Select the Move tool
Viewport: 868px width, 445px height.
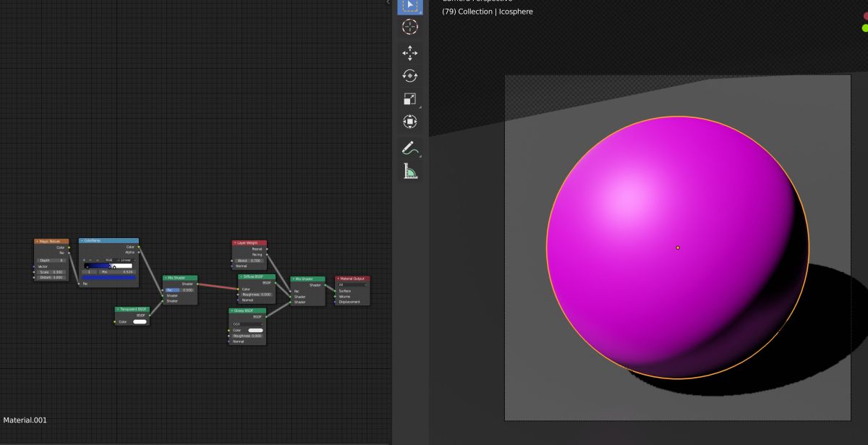pyautogui.click(x=409, y=52)
